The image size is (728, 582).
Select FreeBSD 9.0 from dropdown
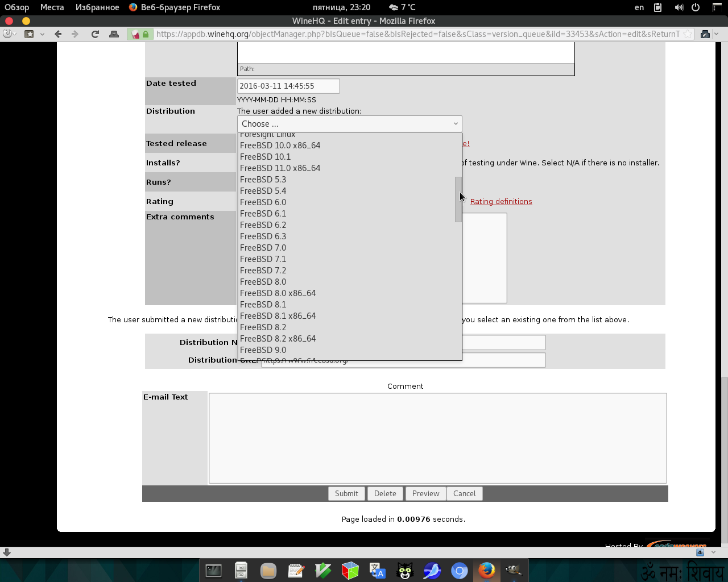pos(346,350)
